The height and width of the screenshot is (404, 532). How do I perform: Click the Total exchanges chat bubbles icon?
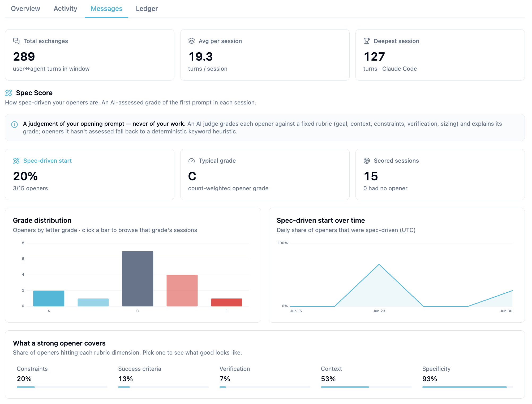[x=16, y=41]
